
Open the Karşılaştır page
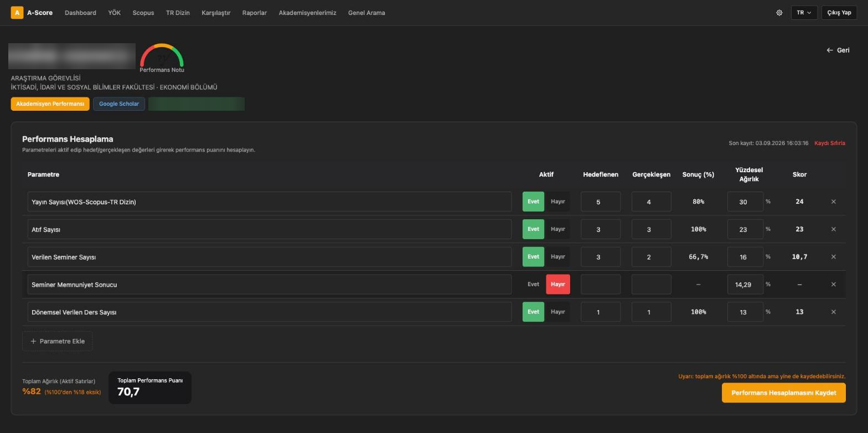click(216, 13)
